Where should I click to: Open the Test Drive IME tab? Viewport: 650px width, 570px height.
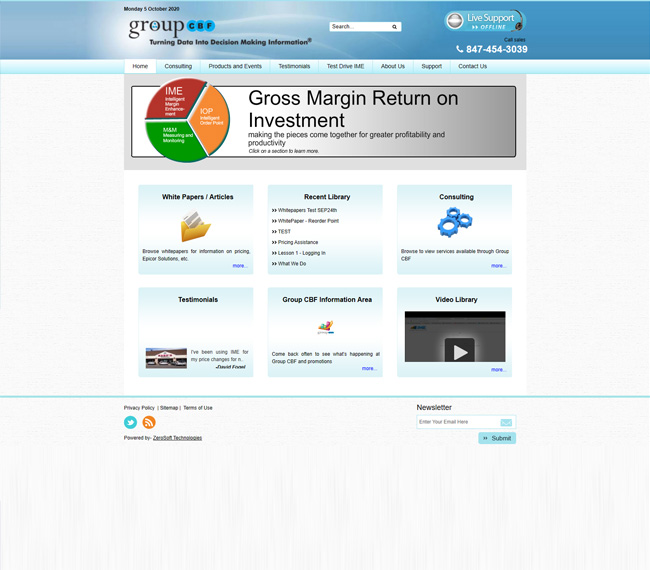(x=345, y=66)
